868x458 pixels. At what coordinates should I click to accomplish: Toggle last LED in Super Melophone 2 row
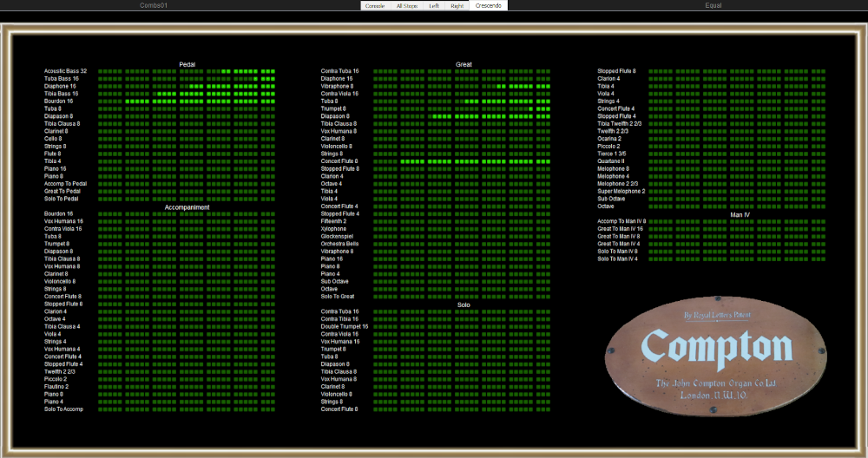[x=823, y=191]
